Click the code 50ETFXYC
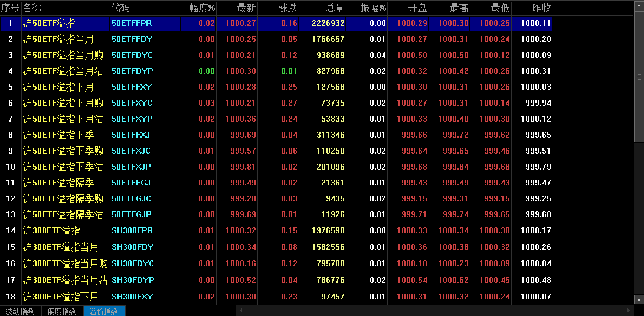This screenshot has height=316, width=644. pyautogui.click(x=132, y=103)
